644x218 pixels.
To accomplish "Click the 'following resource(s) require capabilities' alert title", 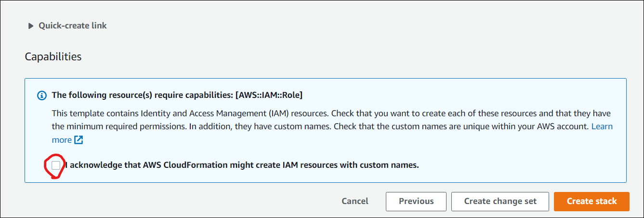I will point(142,95).
